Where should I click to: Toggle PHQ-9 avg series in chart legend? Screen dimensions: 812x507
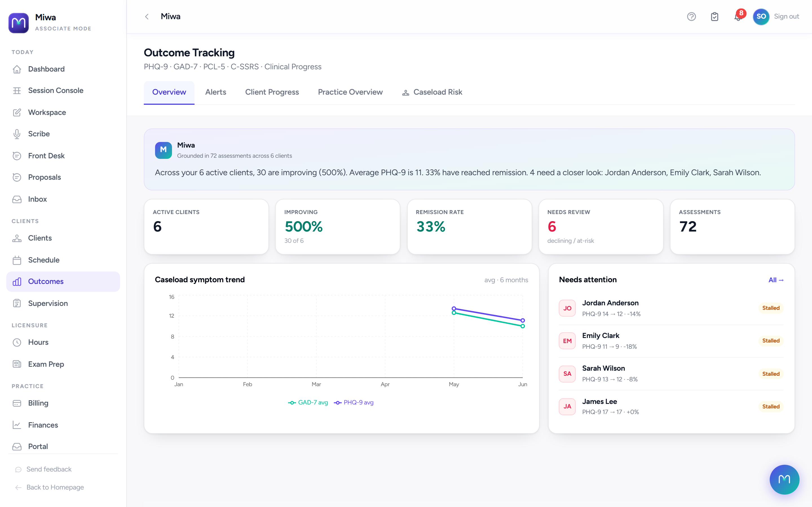click(x=354, y=403)
